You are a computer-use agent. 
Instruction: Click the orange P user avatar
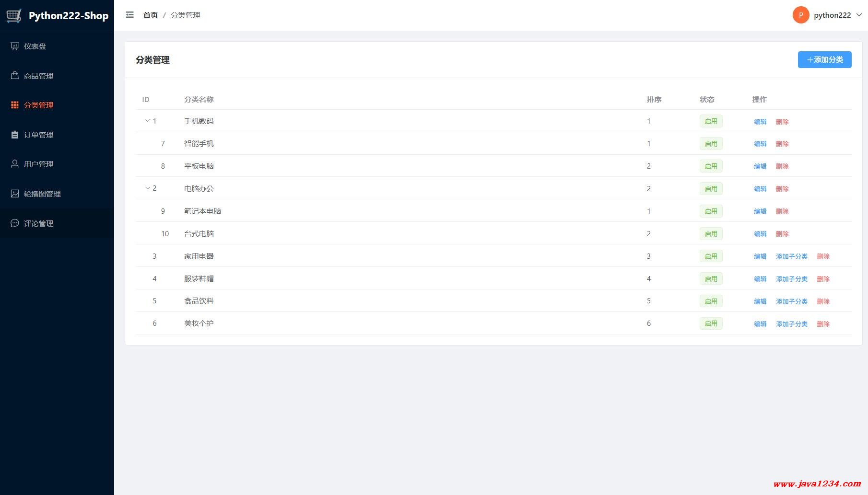[x=801, y=15]
